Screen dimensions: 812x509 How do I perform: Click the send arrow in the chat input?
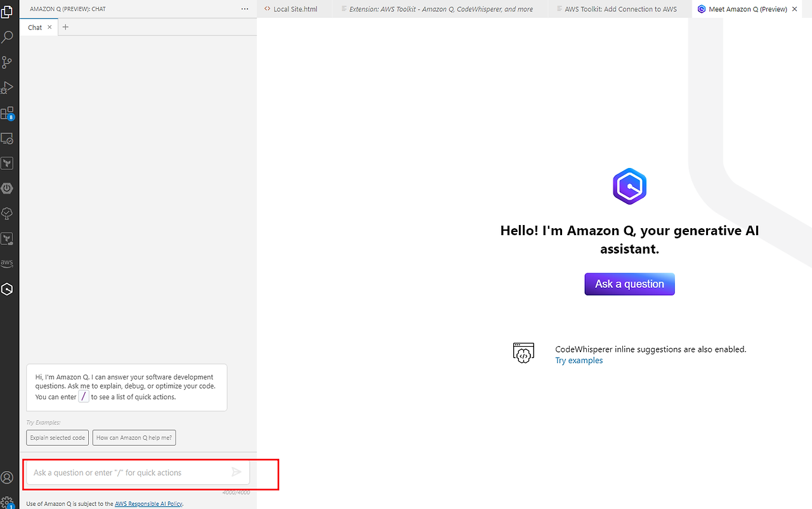tap(237, 472)
